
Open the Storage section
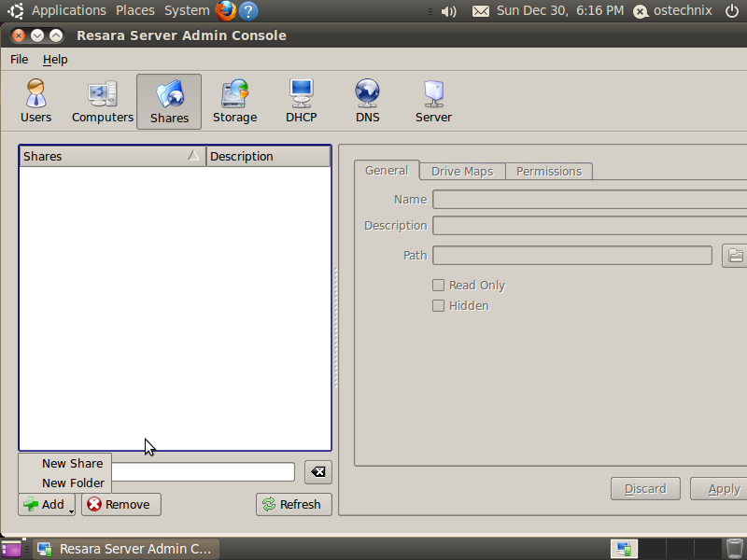click(235, 101)
